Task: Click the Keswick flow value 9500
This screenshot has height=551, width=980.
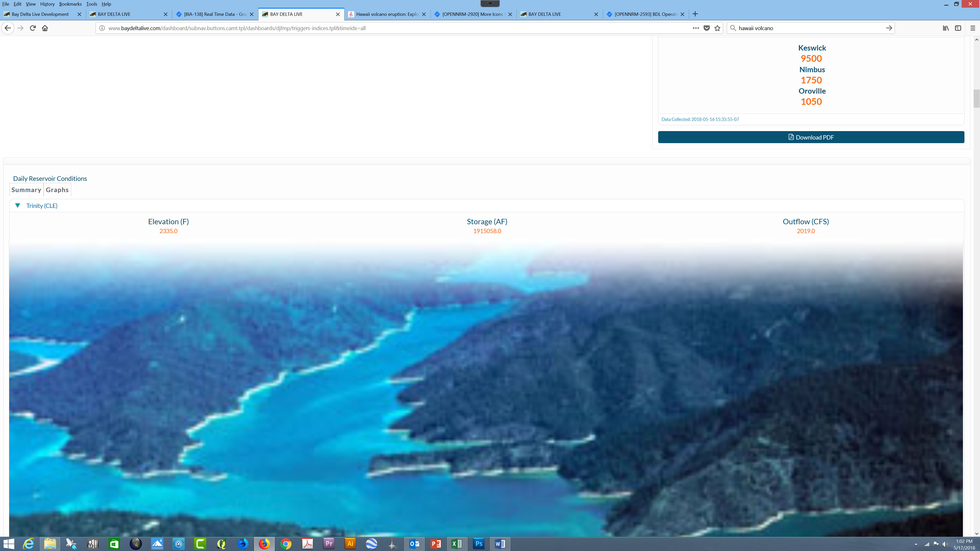Action: tap(811, 59)
